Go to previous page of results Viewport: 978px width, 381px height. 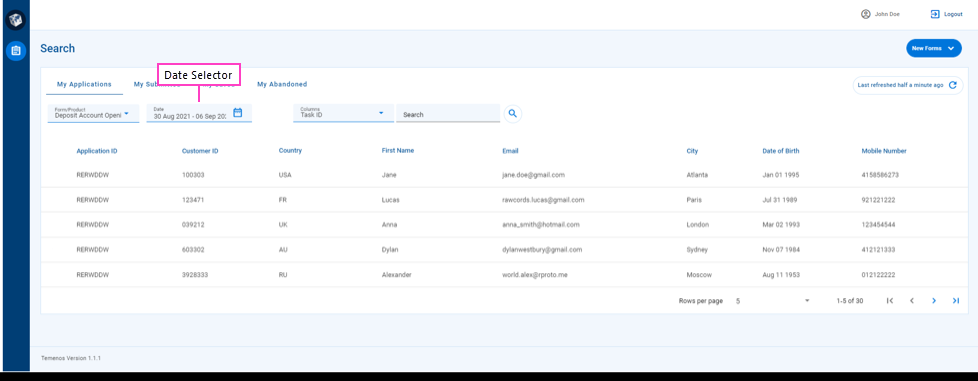(912, 301)
